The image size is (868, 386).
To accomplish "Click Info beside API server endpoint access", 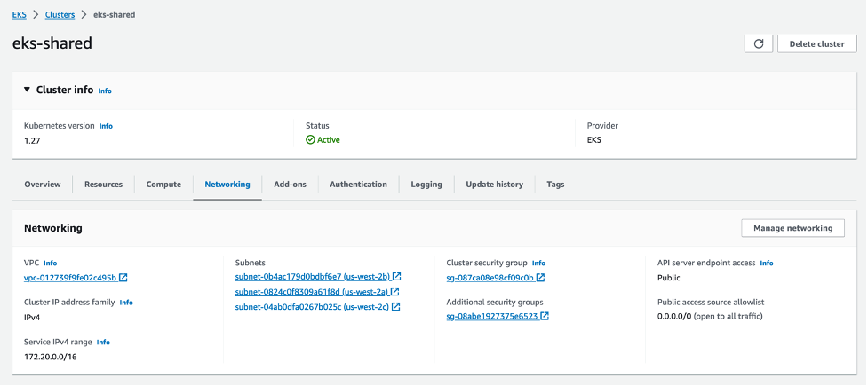I will point(767,264).
